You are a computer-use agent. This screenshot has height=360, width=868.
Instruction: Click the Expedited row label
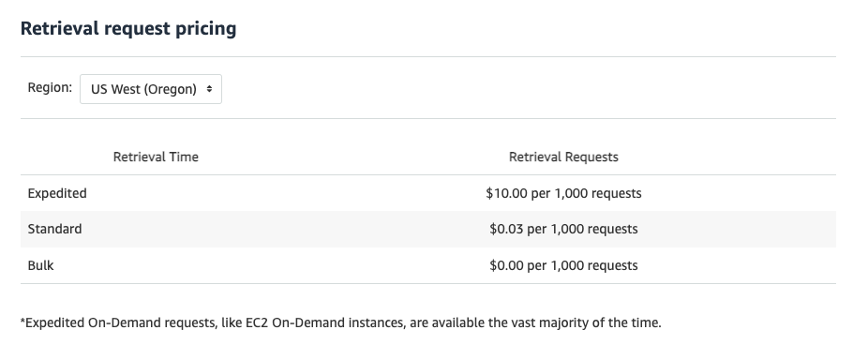(x=57, y=194)
